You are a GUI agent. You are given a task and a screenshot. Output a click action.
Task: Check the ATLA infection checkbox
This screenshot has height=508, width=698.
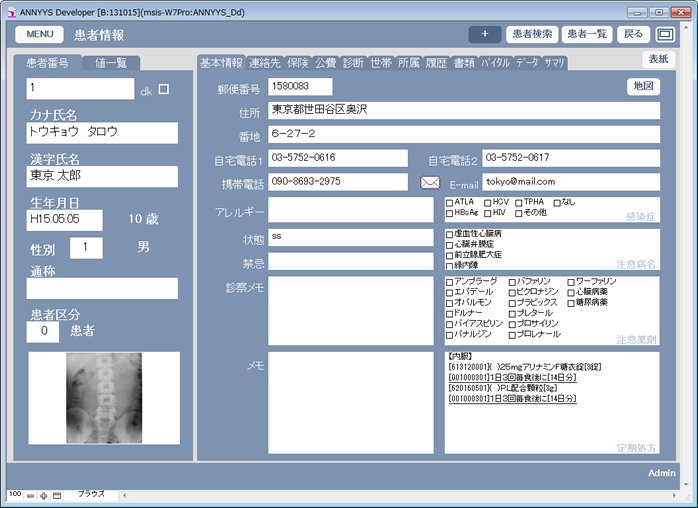click(450, 203)
